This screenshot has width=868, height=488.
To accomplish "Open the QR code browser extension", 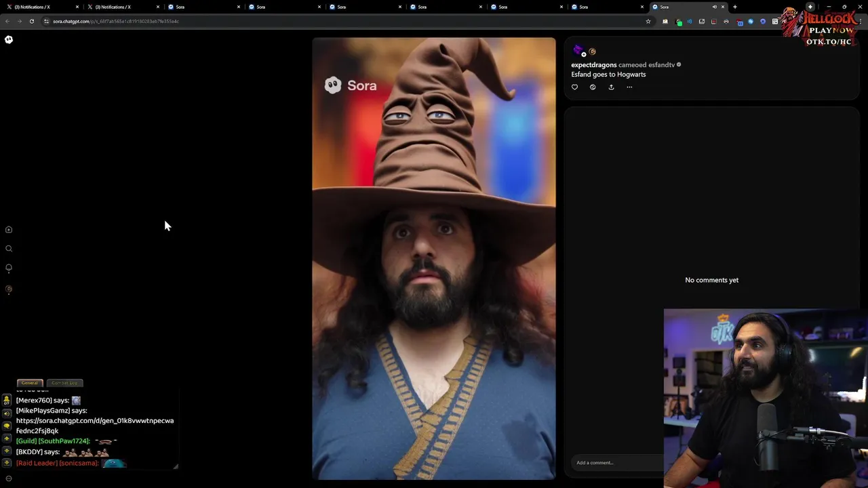I will (775, 21).
